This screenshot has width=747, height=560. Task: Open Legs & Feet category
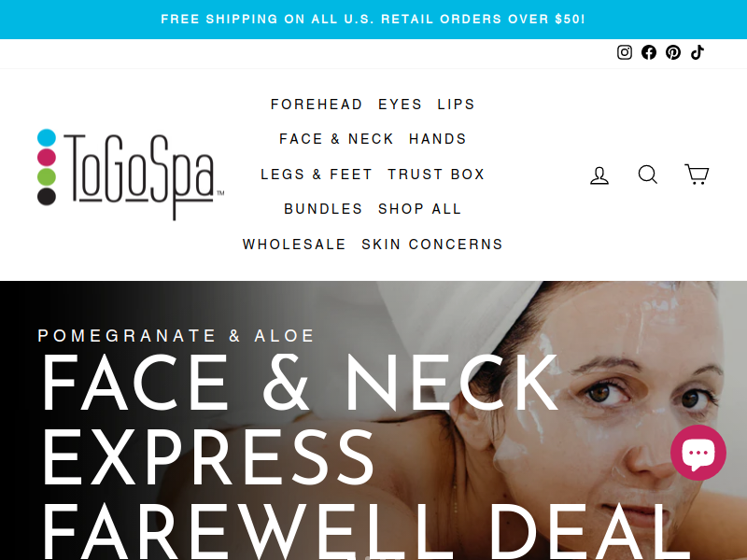click(317, 175)
